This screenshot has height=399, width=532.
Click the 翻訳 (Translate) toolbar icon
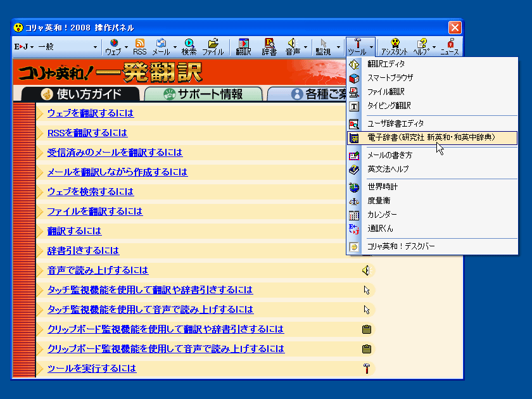(243, 47)
